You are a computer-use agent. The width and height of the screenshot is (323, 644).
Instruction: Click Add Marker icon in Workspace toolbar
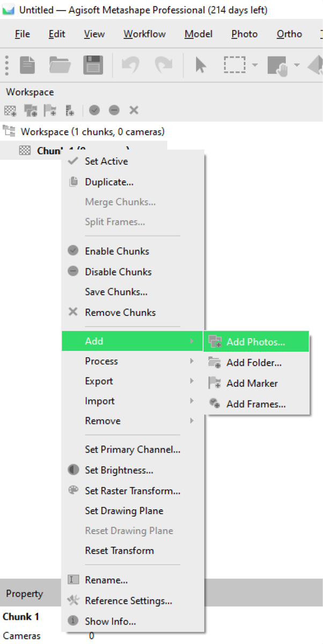[50, 111]
